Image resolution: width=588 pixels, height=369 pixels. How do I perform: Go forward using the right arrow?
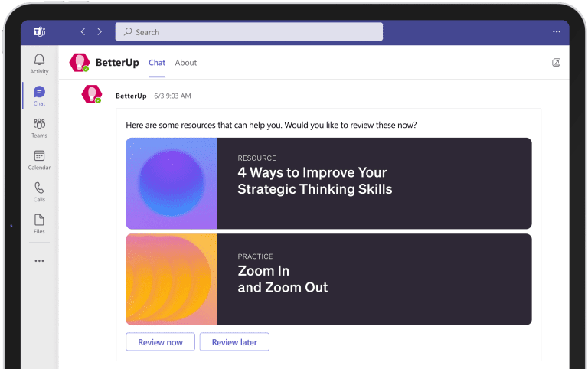pyautogui.click(x=100, y=32)
